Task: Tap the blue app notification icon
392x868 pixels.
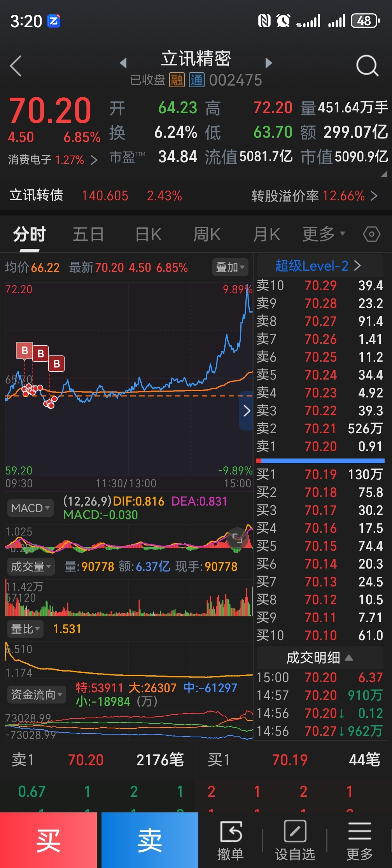Action: coord(54,21)
